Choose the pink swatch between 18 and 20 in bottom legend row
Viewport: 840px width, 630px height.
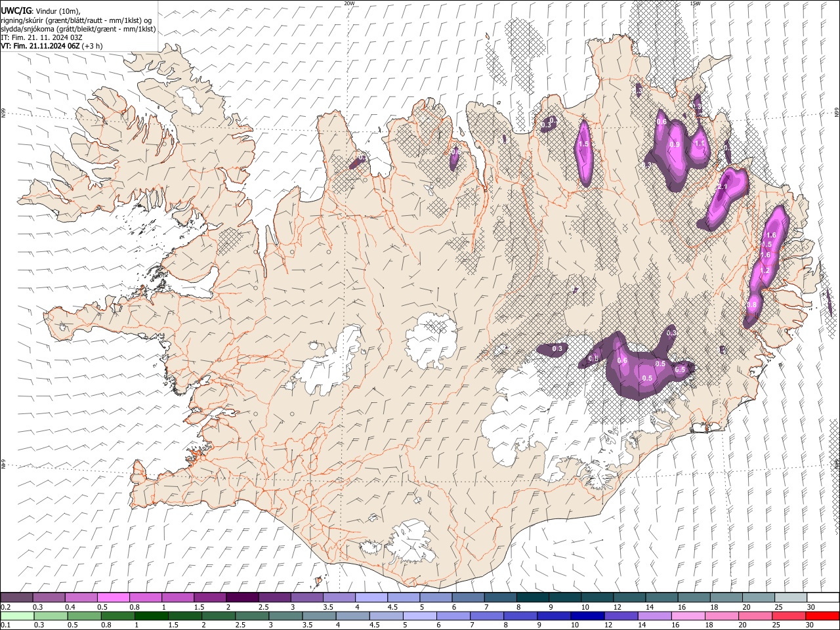point(722,616)
